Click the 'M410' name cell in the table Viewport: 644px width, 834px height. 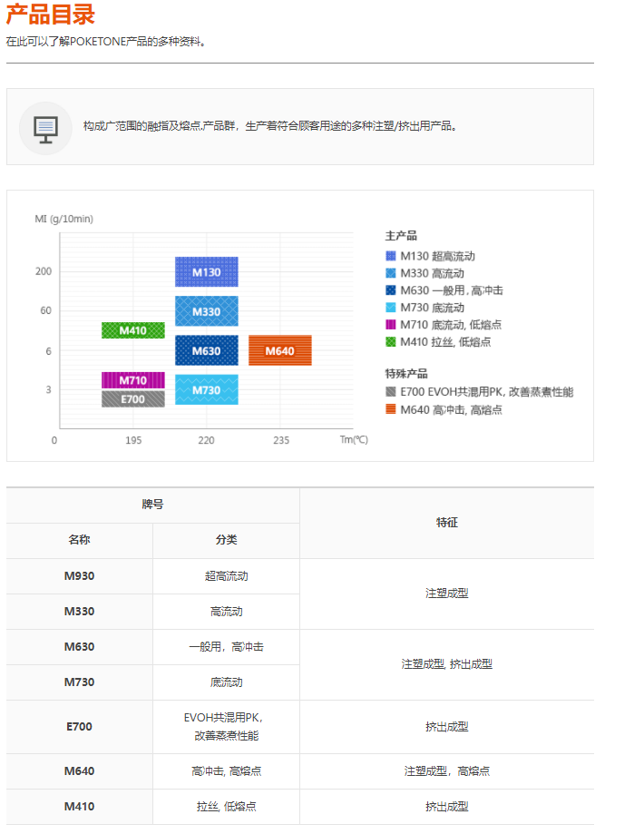tap(79, 807)
